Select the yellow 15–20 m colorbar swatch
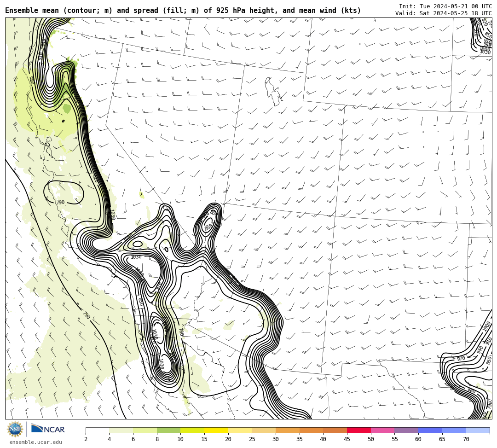 (x=216, y=430)
